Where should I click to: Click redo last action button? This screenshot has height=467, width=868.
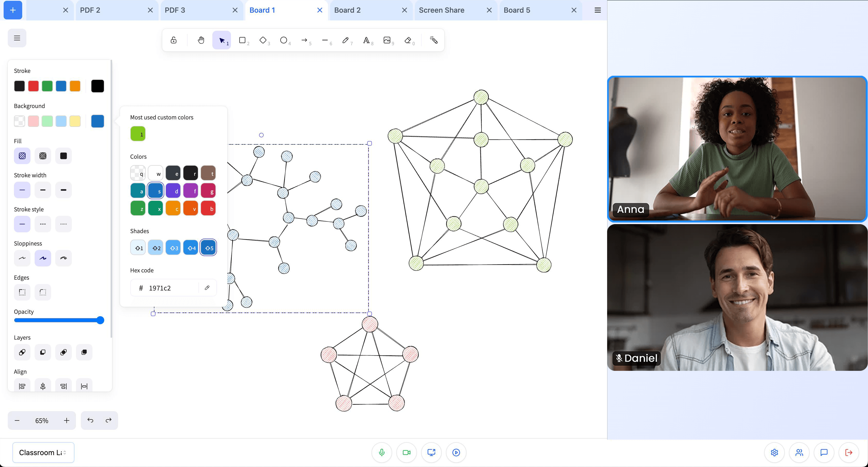point(109,420)
